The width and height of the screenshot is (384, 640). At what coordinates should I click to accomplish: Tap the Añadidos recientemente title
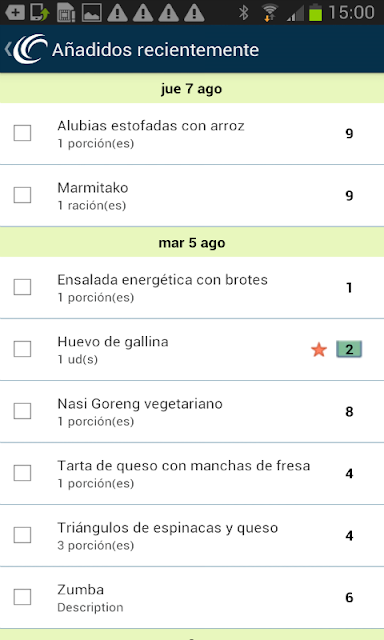(155, 50)
